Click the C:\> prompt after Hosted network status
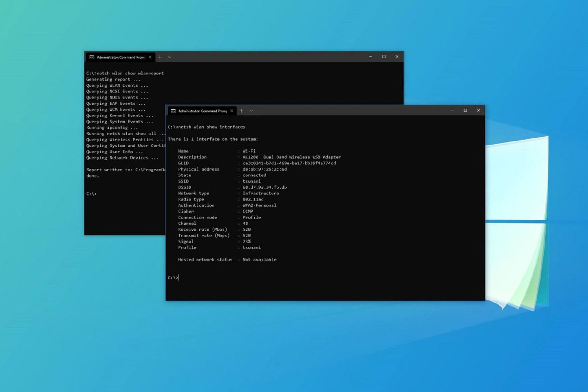This screenshot has width=588, height=392. 173,278
